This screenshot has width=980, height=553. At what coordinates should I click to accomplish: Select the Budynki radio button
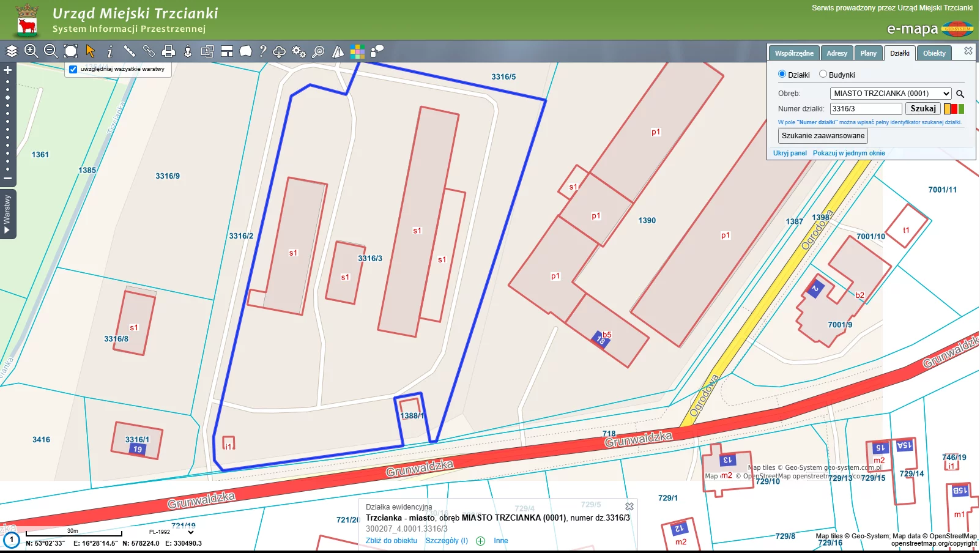[823, 74]
